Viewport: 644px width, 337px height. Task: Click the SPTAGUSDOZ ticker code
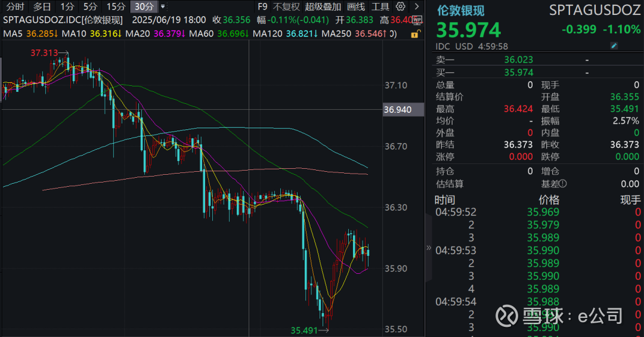click(595, 10)
